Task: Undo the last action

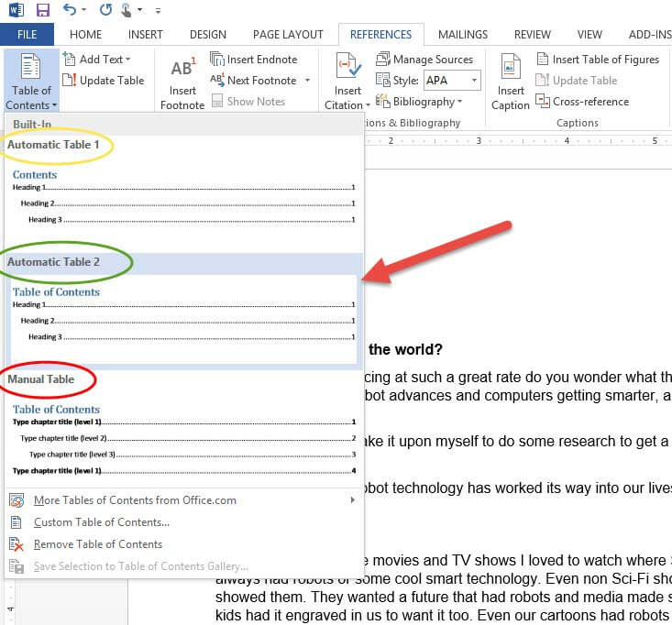Action: click(70, 9)
